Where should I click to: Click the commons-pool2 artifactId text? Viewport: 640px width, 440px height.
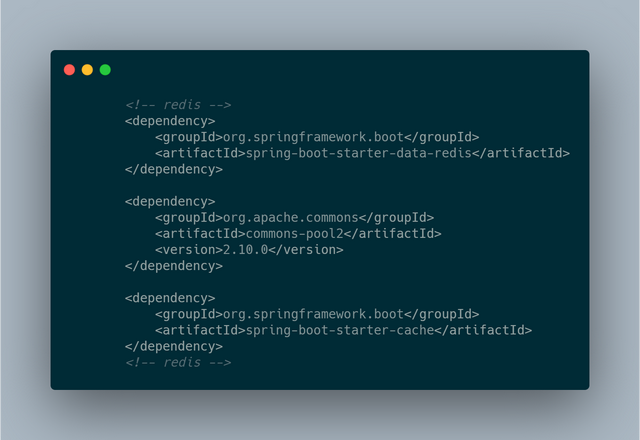294,233
